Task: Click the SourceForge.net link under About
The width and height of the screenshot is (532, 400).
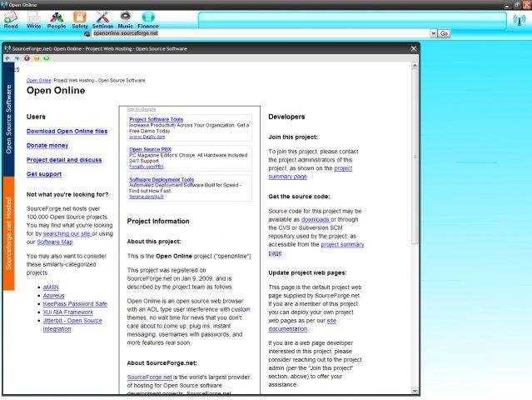Action: pyautogui.click(x=150, y=377)
